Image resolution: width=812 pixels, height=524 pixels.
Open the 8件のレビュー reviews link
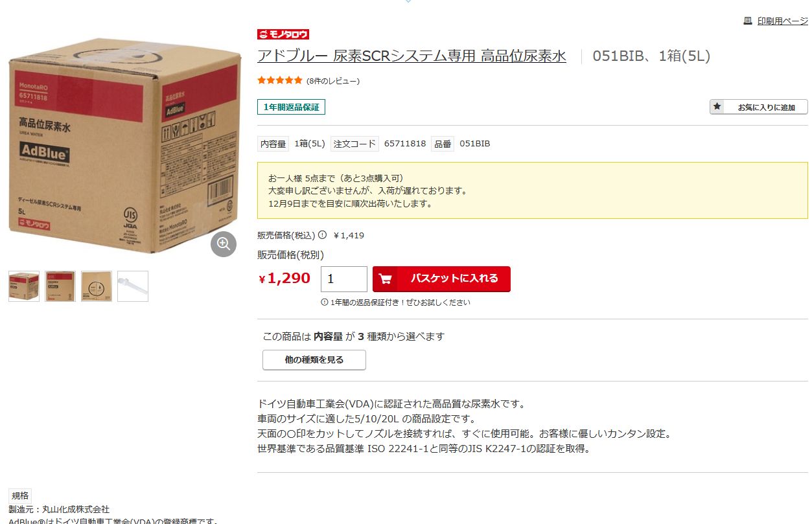(333, 81)
